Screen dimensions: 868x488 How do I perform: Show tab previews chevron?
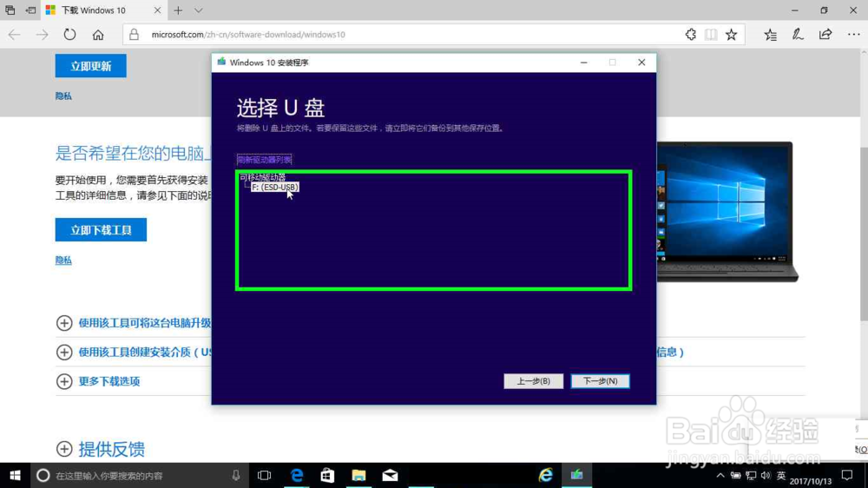click(x=198, y=10)
